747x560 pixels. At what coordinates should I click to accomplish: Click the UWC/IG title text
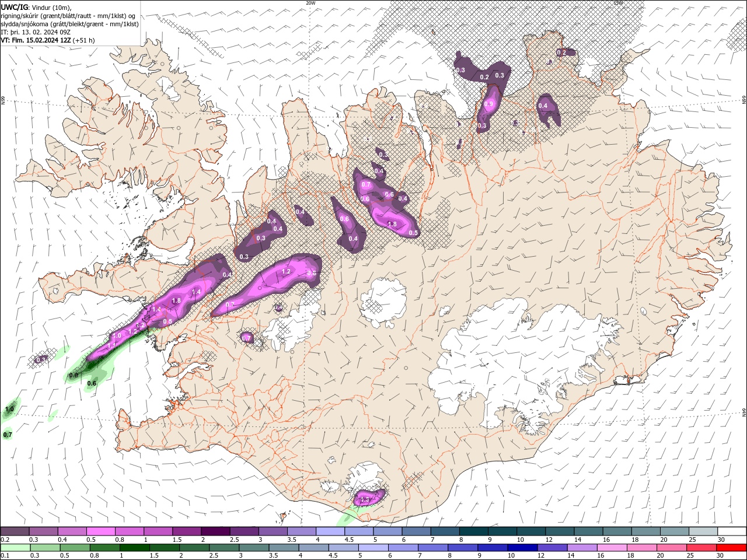pyautogui.click(x=13, y=7)
